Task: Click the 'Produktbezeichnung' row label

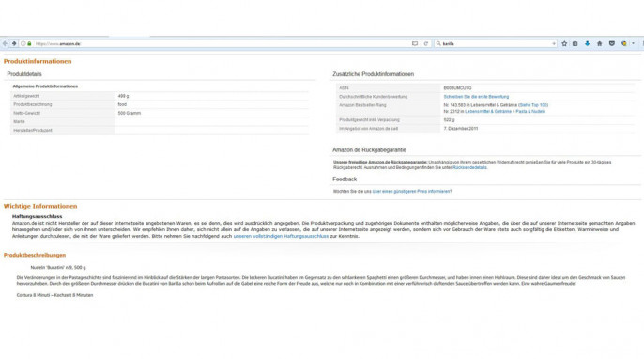Action: 33,104
